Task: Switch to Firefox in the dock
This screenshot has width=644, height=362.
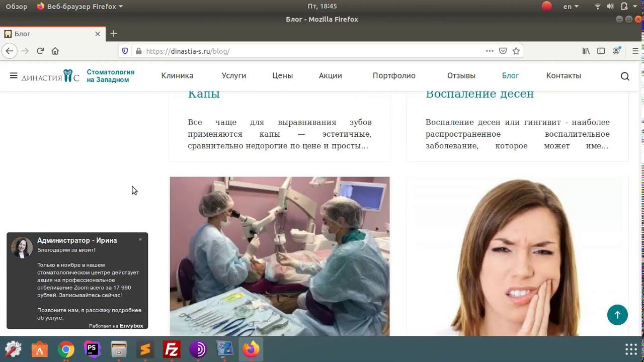Action: tap(251, 349)
